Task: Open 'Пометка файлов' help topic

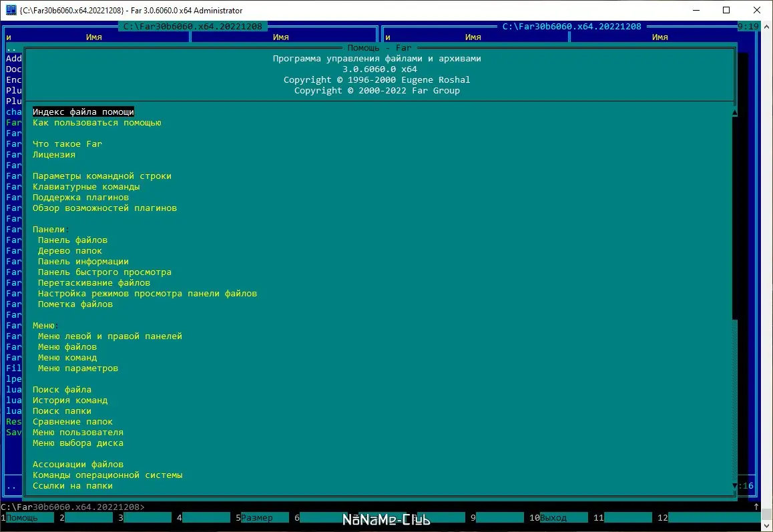Action: tap(75, 304)
